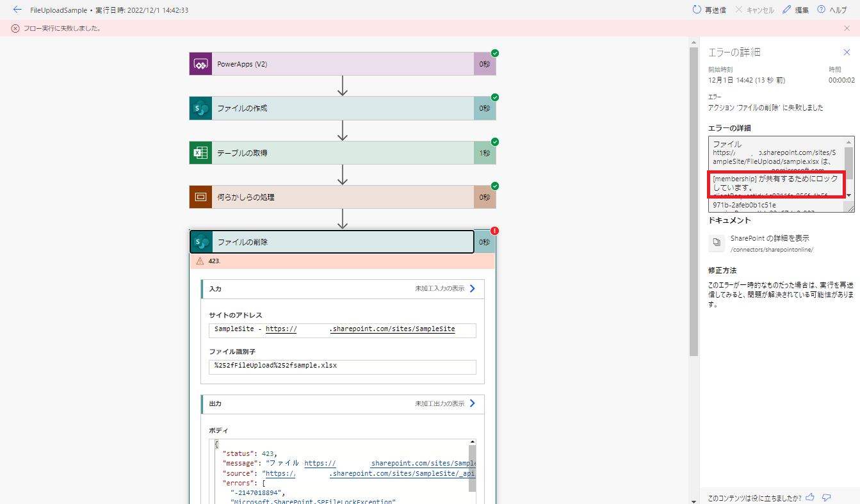
Task: Click 再送信 to resubmit the flow
Action: [x=710, y=10]
